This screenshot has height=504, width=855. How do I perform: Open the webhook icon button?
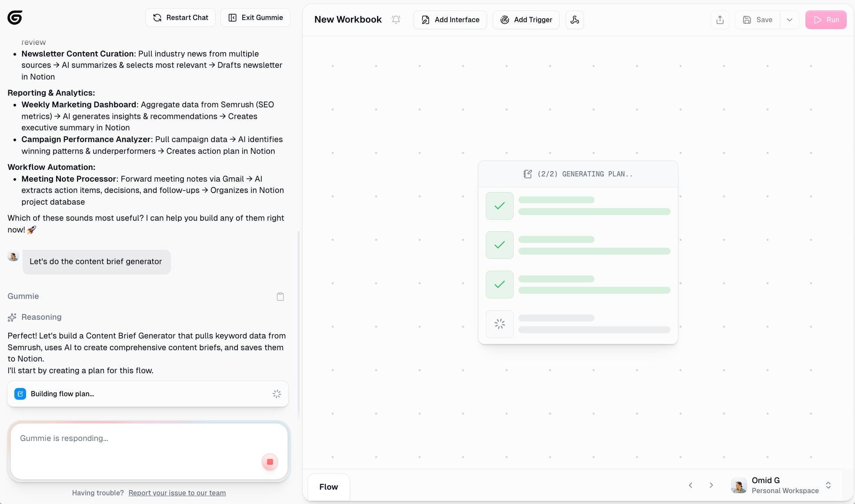(574, 20)
